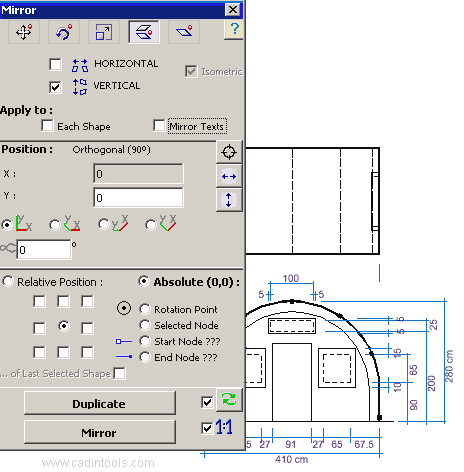
Task: Select Relative Position radio button
Action: pos(8,281)
